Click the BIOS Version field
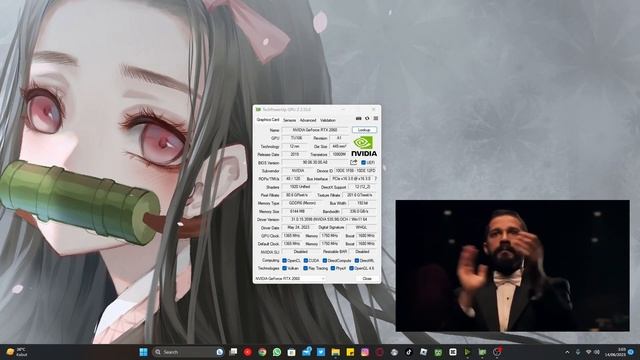 (x=315, y=162)
